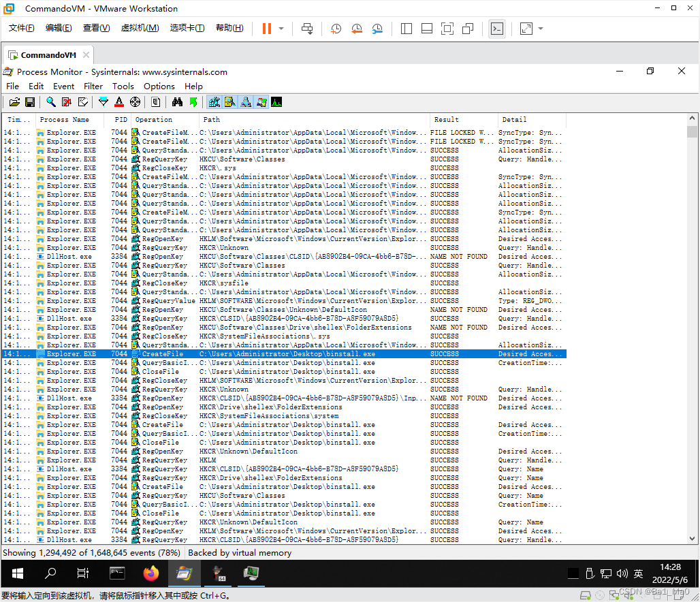Toggle the VMware thumbnail bar icon
Screen dimensions: 700x602
click(427, 29)
